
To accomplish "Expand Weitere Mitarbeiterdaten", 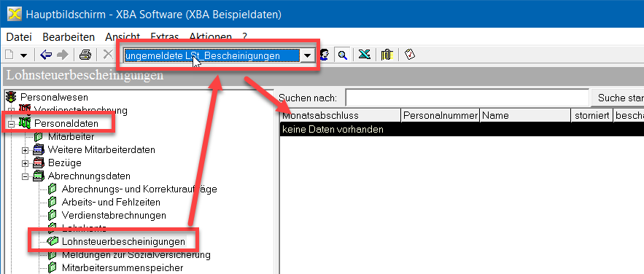I will [x=26, y=150].
